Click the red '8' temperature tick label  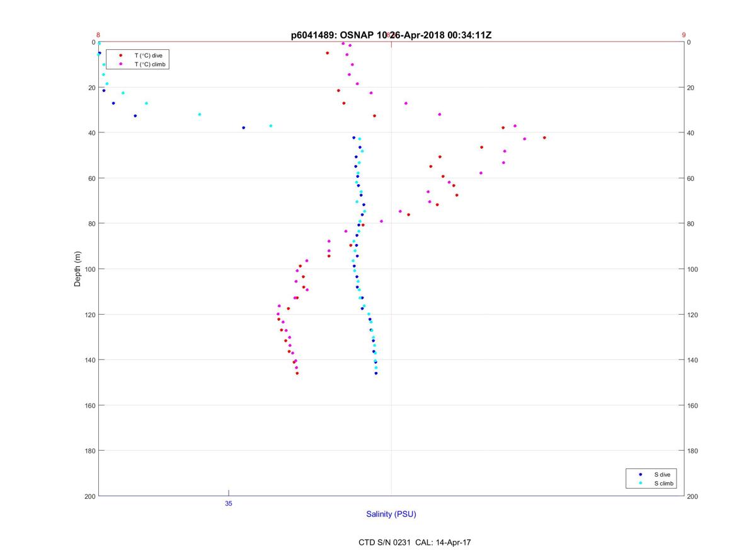click(98, 35)
